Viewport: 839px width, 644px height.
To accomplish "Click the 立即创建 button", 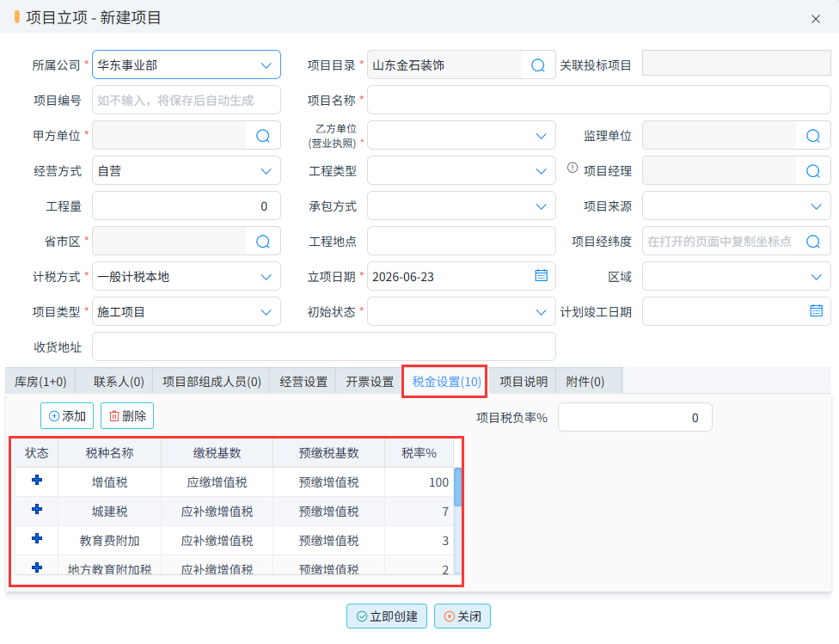I will click(x=386, y=616).
